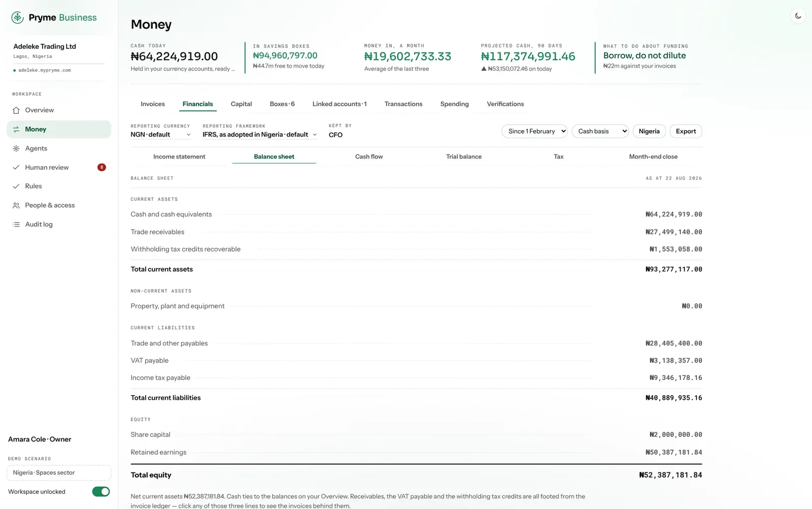Open the Nigeria Spaces sector scenario selector
The height and width of the screenshot is (509, 812).
tap(59, 473)
